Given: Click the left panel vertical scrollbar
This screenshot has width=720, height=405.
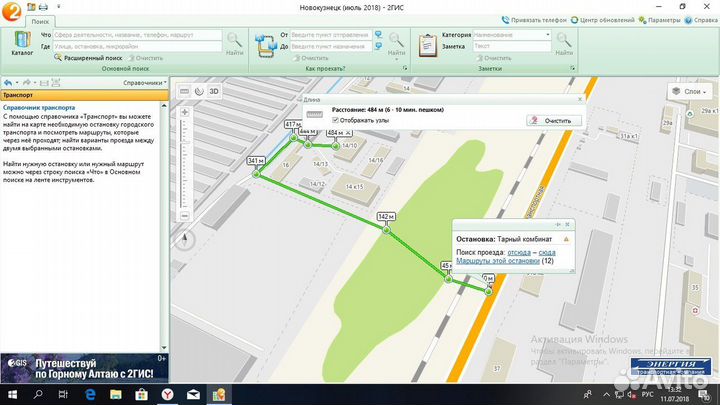Looking at the screenshot, I should (x=164, y=226).
